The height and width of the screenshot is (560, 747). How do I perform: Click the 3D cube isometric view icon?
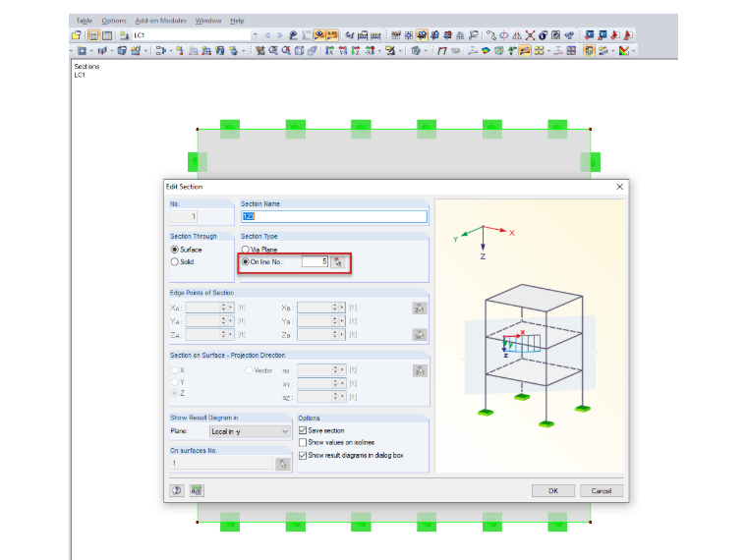point(299,50)
